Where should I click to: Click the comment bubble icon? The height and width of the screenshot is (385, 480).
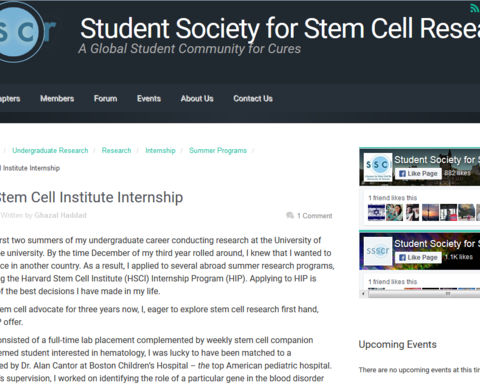290,215
